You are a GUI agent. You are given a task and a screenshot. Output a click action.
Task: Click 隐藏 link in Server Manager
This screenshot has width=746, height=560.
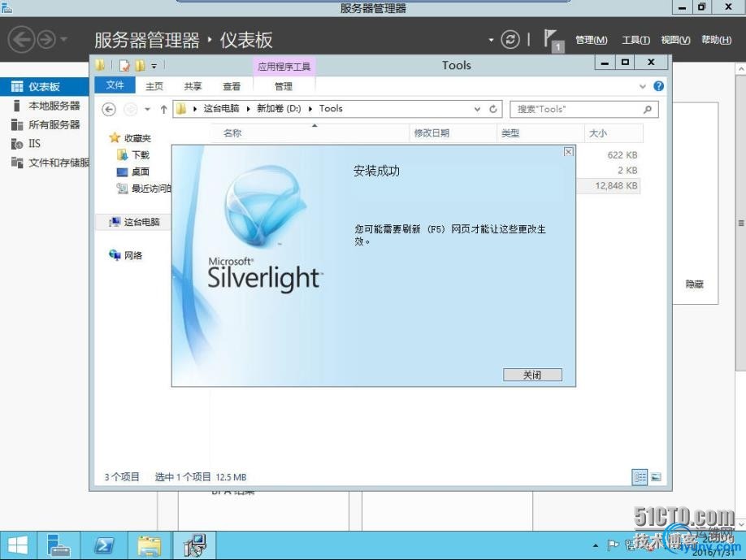[694, 284]
